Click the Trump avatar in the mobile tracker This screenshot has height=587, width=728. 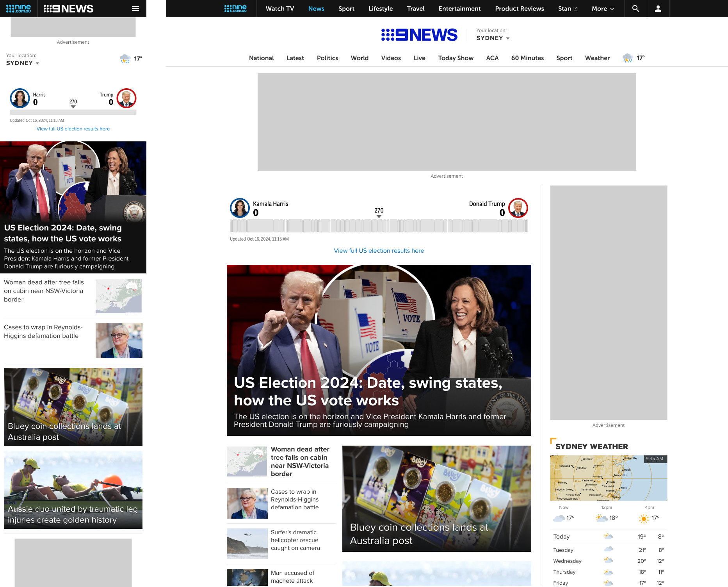click(126, 98)
